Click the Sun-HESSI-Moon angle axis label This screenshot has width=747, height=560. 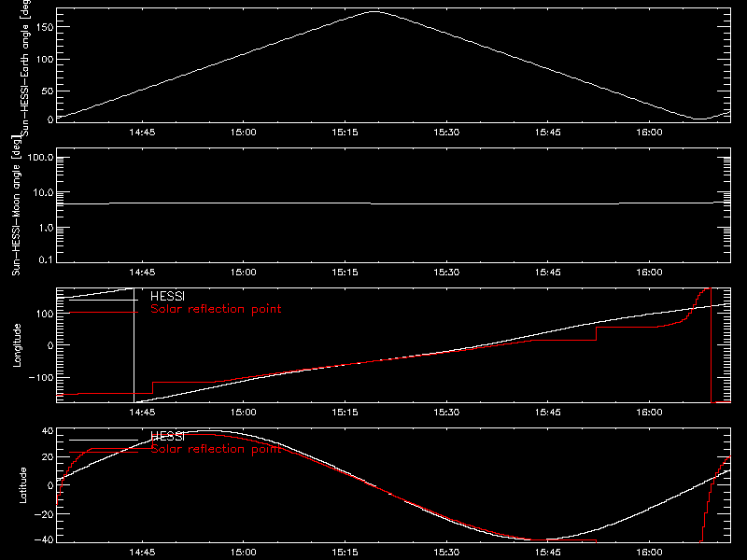coord(16,205)
